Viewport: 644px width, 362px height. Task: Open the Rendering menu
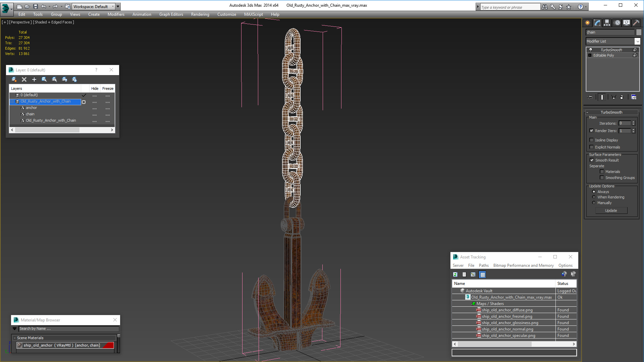pyautogui.click(x=200, y=14)
